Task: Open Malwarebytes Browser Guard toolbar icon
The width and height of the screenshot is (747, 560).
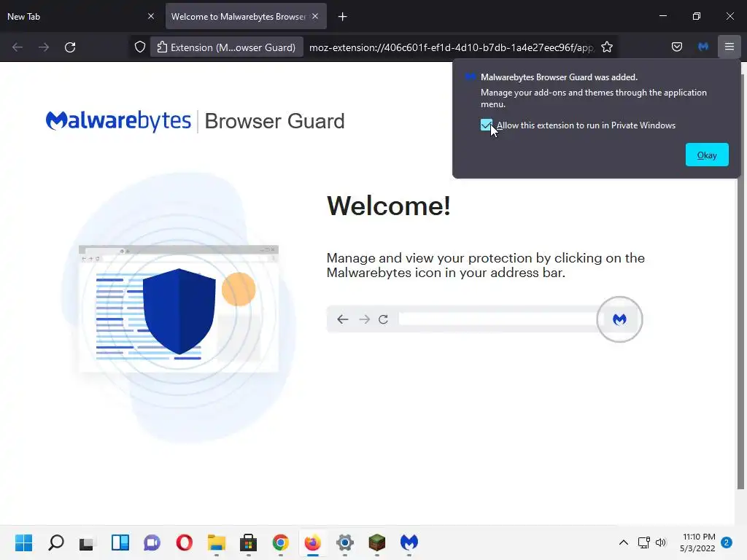Action: click(703, 47)
